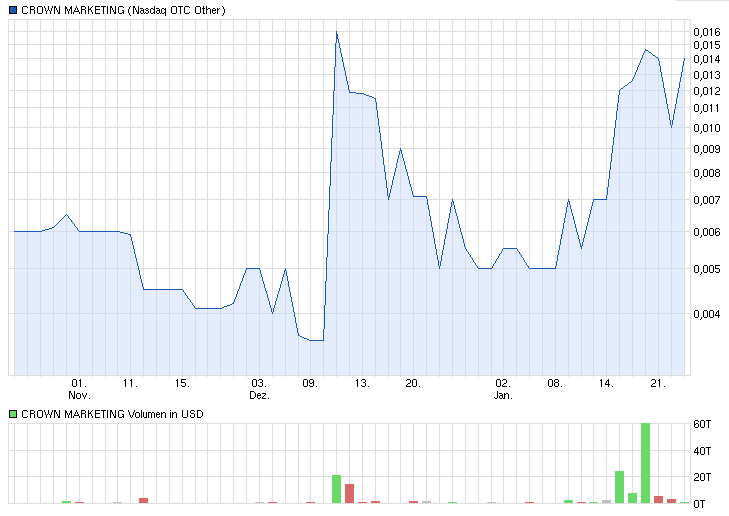
Task: Click the 40T volume axis label
Action: click(x=703, y=450)
